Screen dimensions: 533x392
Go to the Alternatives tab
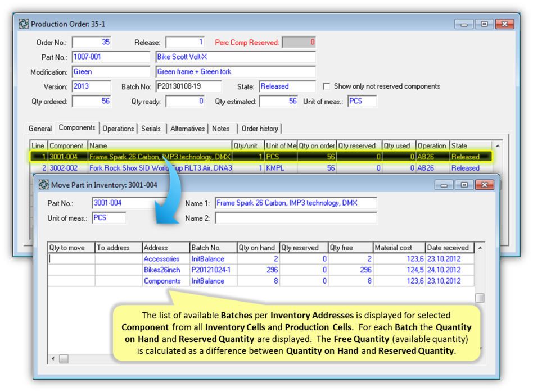click(x=188, y=129)
